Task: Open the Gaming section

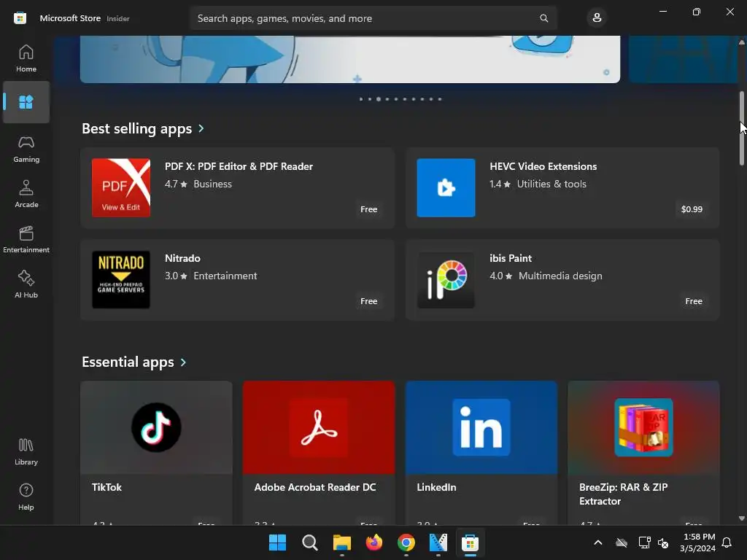Action: (26, 149)
